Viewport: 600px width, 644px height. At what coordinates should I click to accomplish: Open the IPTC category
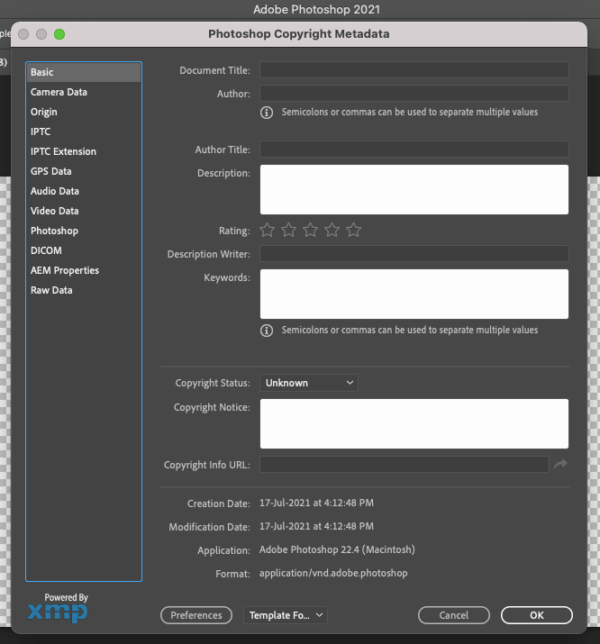pyautogui.click(x=84, y=131)
